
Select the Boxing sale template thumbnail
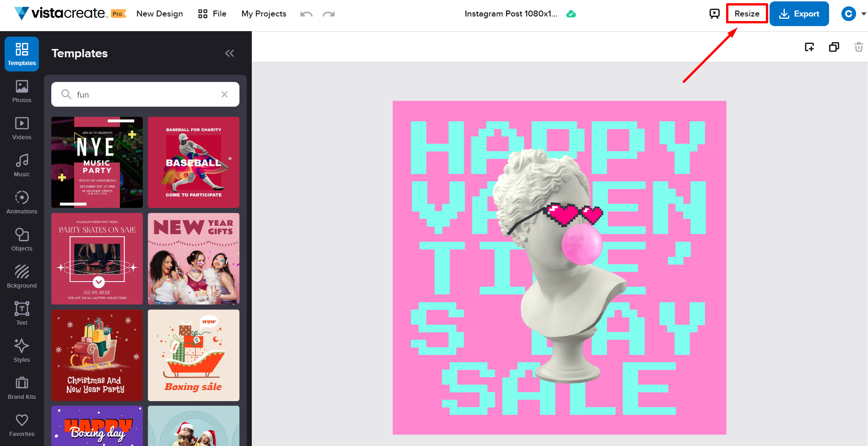coord(194,355)
